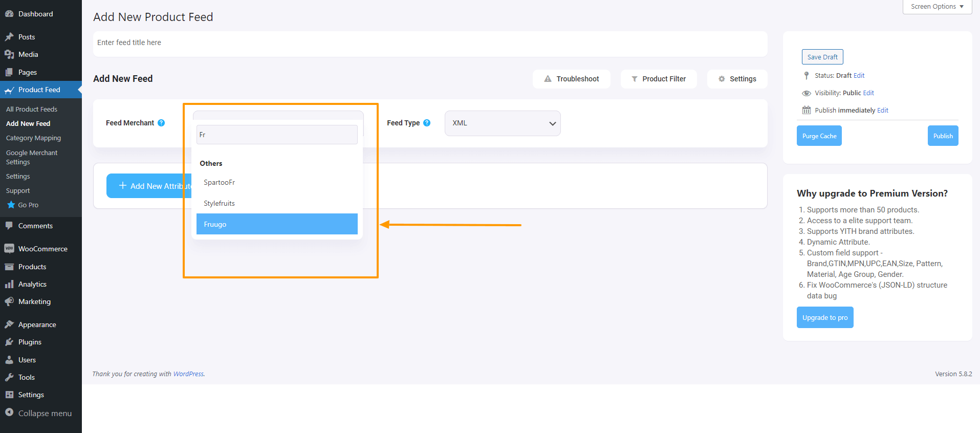Click the Product Filter button

coord(658,79)
